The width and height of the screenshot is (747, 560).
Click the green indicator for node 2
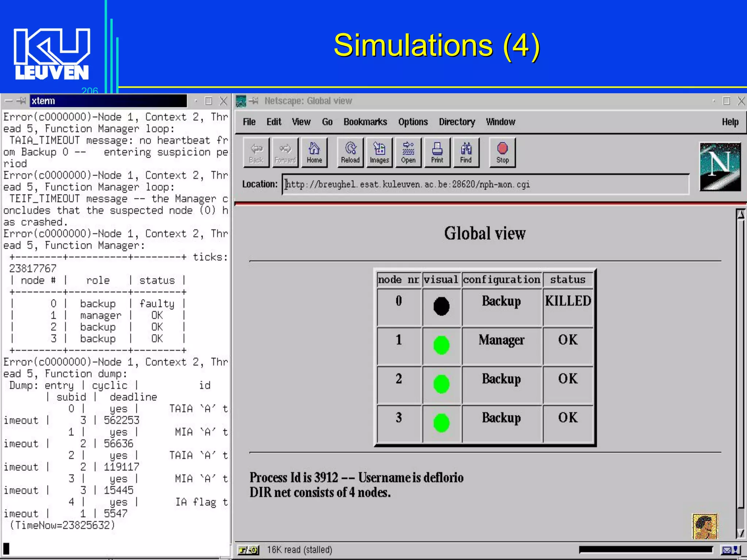pos(441,384)
